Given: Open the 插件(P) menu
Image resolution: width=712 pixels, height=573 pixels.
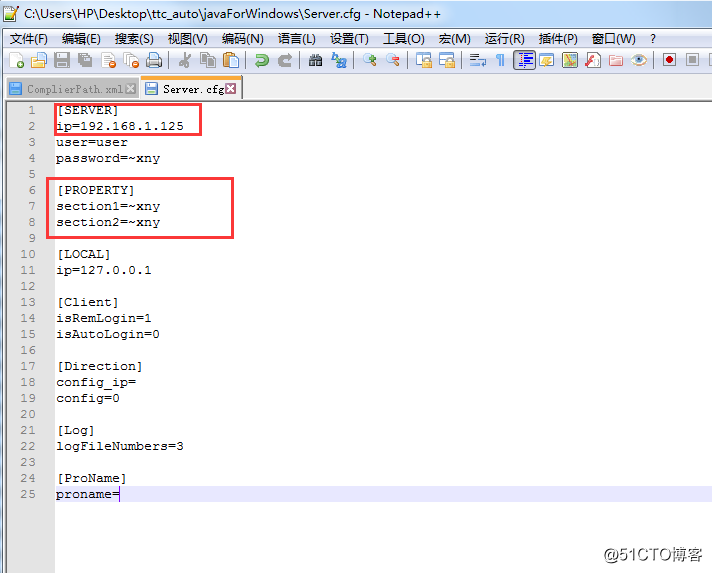Looking at the screenshot, I should [x=558, y=39].
